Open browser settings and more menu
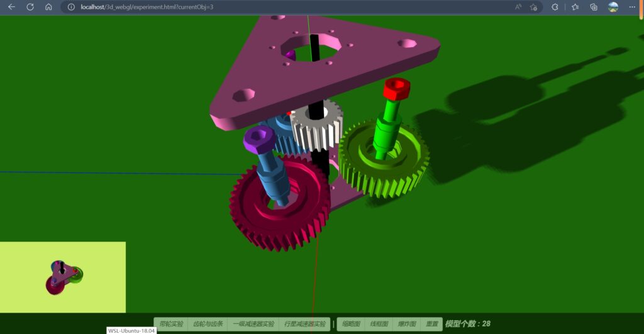644x334 pixels. click(632, 7)
